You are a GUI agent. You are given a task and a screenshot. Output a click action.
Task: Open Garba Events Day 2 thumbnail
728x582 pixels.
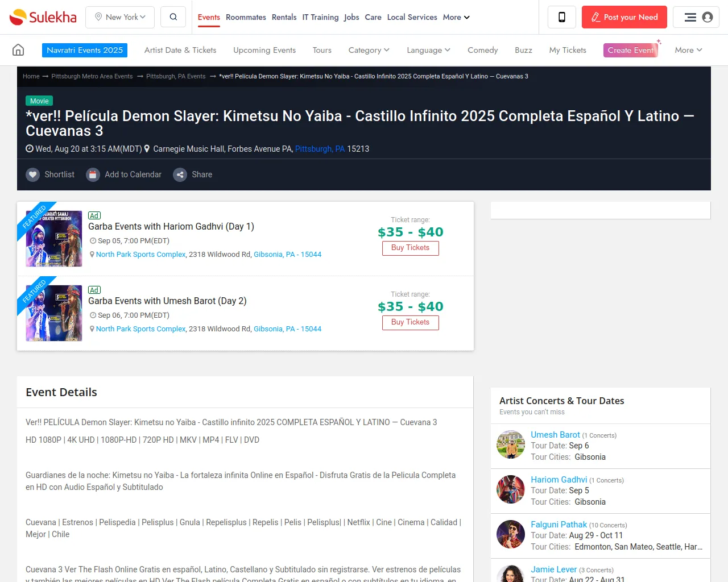(x=54, y=313)
